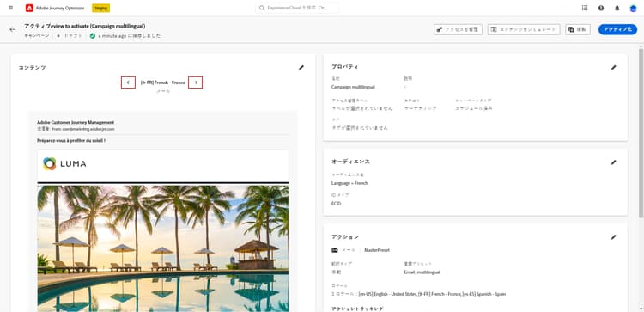Open the hamburger navigation menu

point(10,8)
